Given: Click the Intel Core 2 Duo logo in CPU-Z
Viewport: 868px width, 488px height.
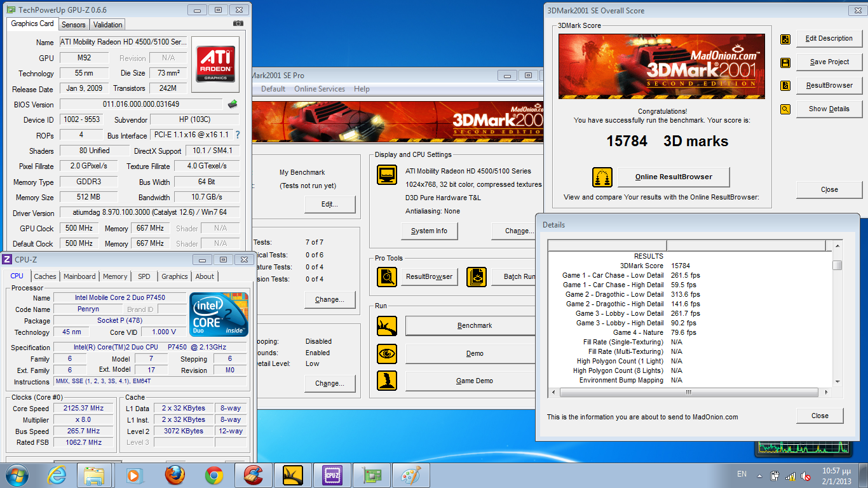Looking at the screenshot, I should coord(219,314).
